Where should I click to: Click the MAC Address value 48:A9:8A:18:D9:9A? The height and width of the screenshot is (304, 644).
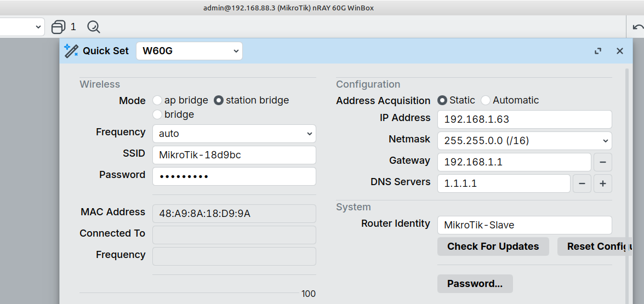(x=234, y=213)
